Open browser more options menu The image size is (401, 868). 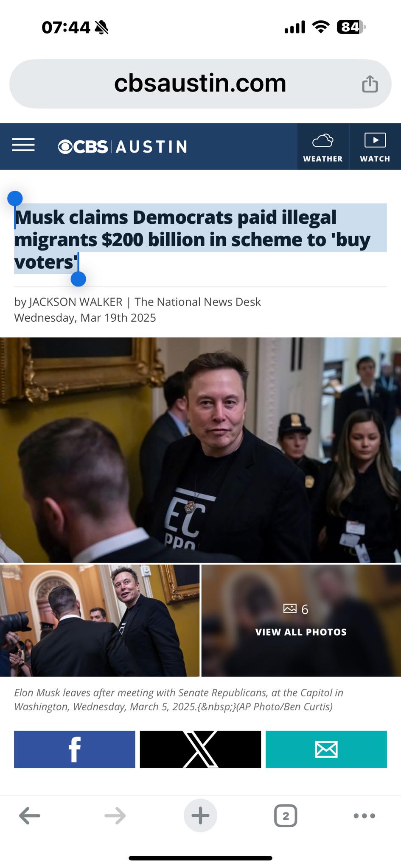coord(364,815)
